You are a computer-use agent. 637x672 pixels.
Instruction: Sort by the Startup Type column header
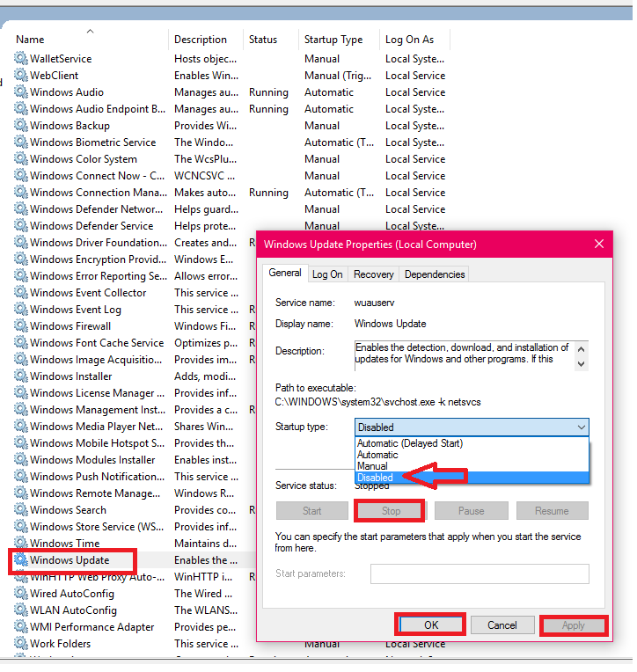[339, 39]
